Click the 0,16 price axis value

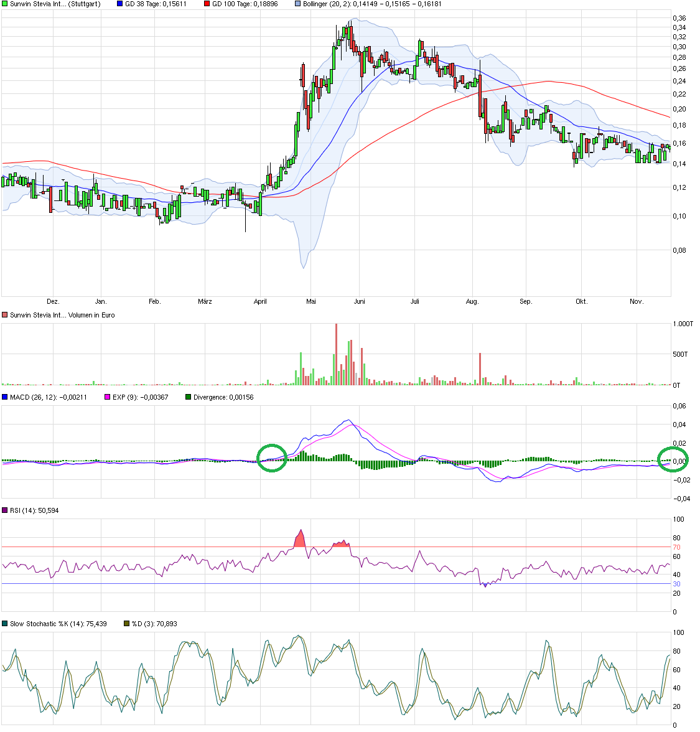(679, 143)
